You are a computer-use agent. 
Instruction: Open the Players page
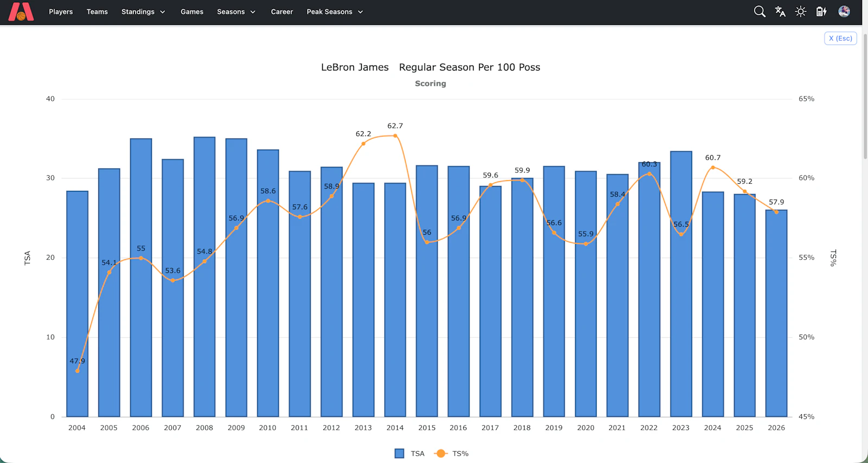pyautogui.click(x=61, y=11)
